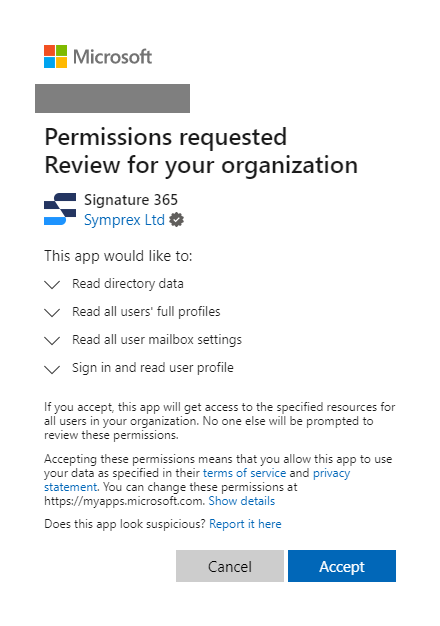Expand the Read directory data permission

52,285
